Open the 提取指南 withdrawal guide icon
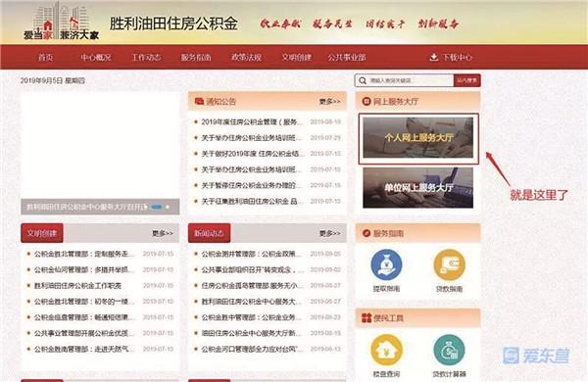 pyautogui.click(x=386, y=264)
